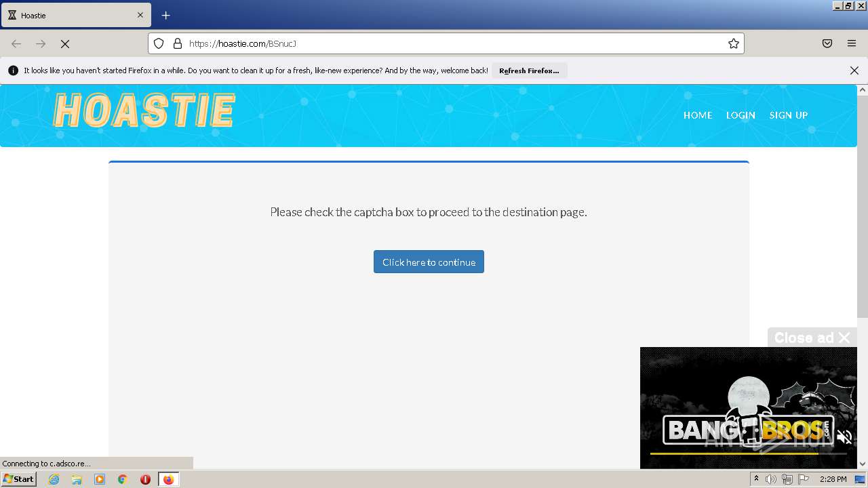Open the volume speaker tray icon
868x488 pixels.
tap(771, 479)
